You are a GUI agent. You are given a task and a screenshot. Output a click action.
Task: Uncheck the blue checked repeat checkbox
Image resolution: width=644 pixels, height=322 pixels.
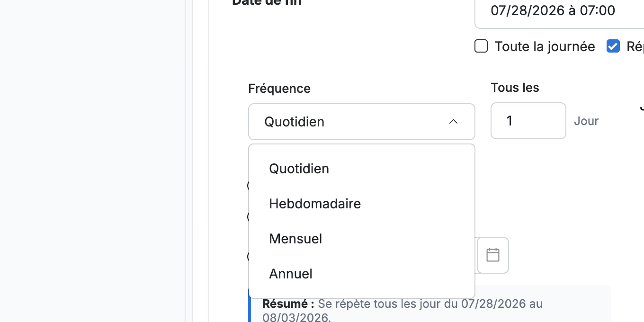[x=613, y=46]
